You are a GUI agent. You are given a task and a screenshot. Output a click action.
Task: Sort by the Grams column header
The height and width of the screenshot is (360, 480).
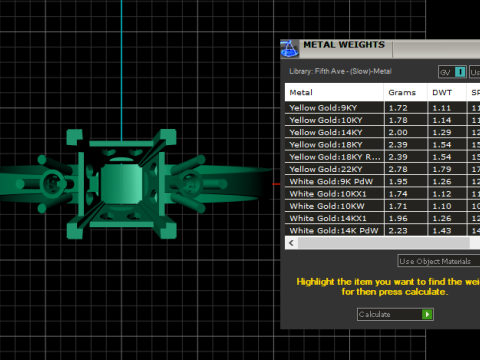tap(405, 92)
